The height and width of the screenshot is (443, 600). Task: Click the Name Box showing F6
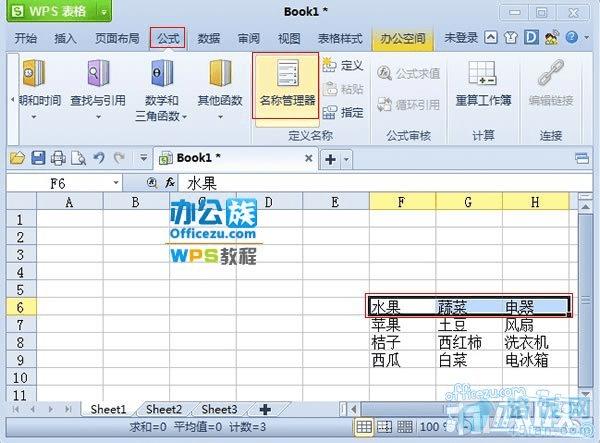tap(58, 183)
